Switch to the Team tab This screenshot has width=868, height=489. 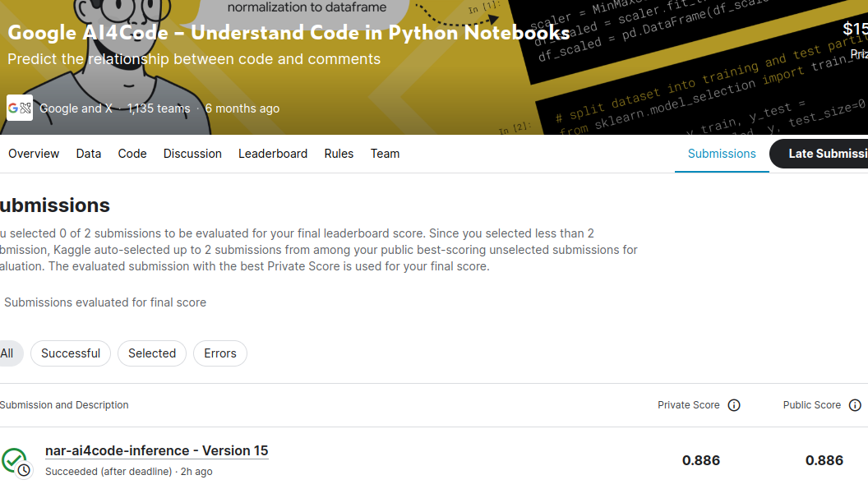tap(385, 154)
